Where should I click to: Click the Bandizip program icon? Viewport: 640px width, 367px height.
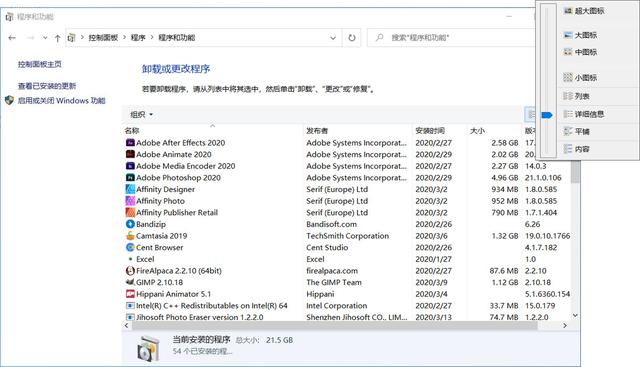click(130, 224)
